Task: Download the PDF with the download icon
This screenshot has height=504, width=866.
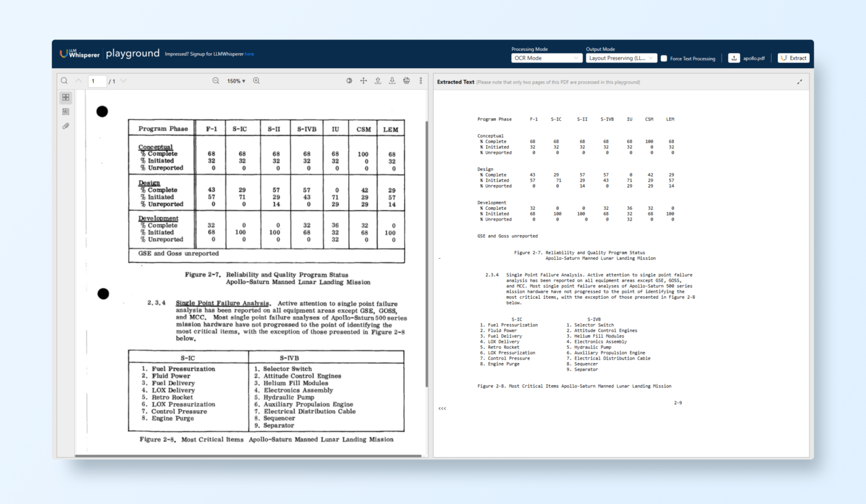Action: 392,81
